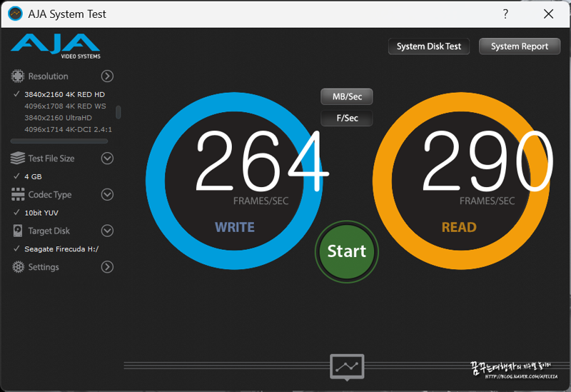Click the 290 read frames value
Screen dimensions: 571x392
tap(487, 161)
